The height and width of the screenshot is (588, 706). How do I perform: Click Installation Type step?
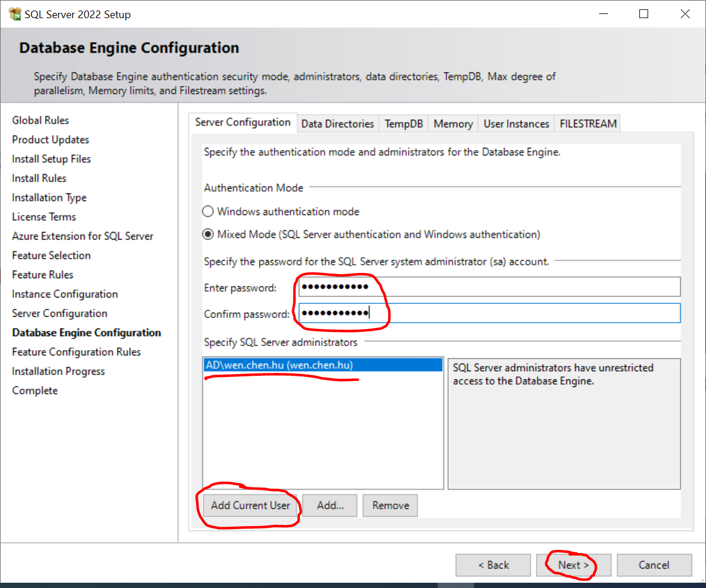point(49,198)
